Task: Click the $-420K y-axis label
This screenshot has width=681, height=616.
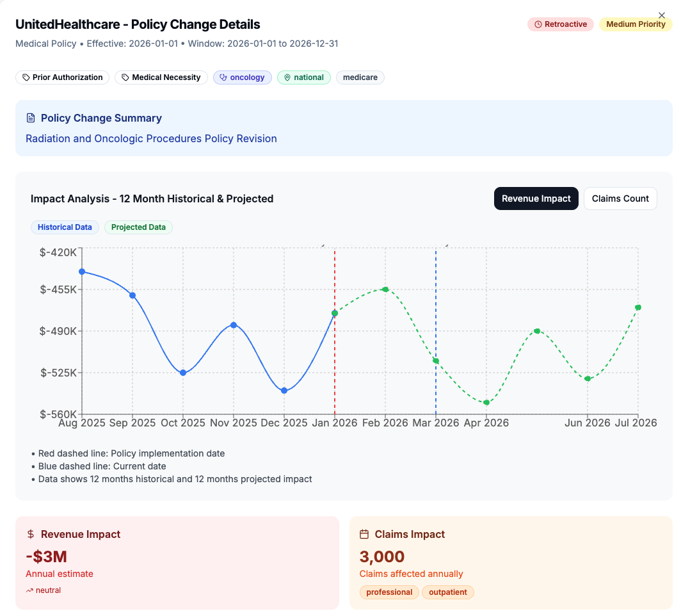Action: 58,252
